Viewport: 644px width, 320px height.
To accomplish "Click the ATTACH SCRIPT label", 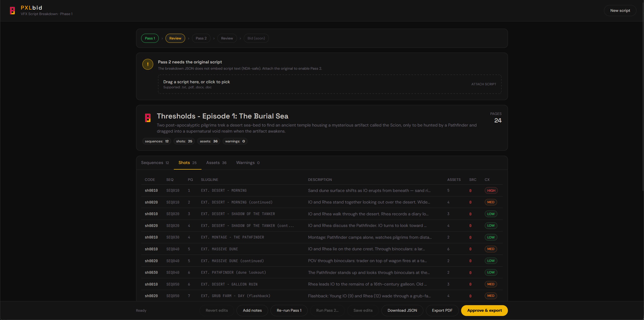I will pos(484,84).
